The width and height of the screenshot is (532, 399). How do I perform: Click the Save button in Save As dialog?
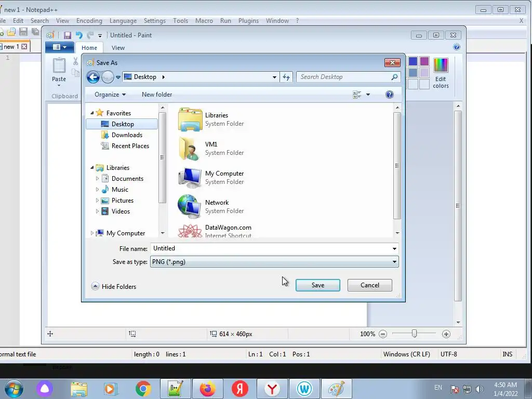(x=317, y=285)
